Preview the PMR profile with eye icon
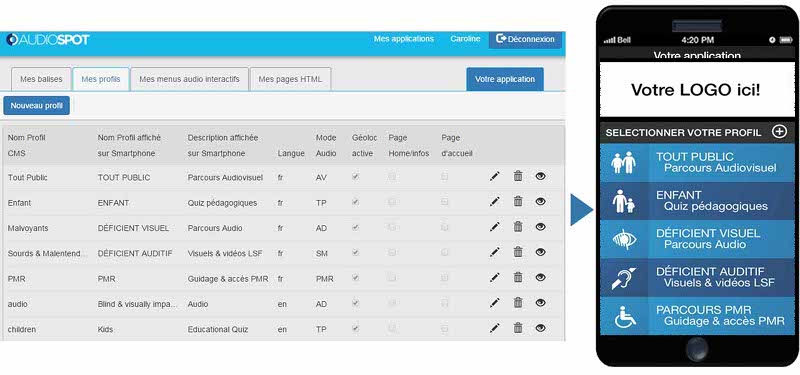 click(x=541, y=277)
